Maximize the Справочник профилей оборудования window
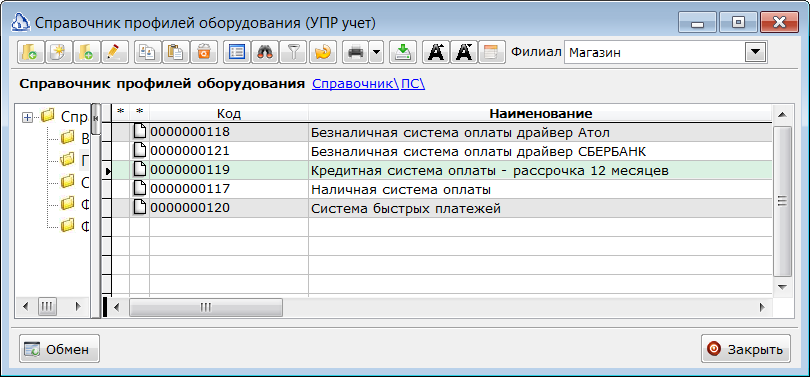Image resolution: width=810 pixels, height=377 pixels. (x=739, y=23)
